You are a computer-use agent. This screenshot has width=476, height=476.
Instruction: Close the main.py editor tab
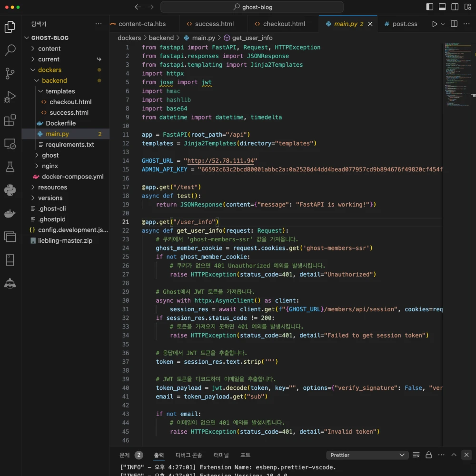[x=370, y=24]
